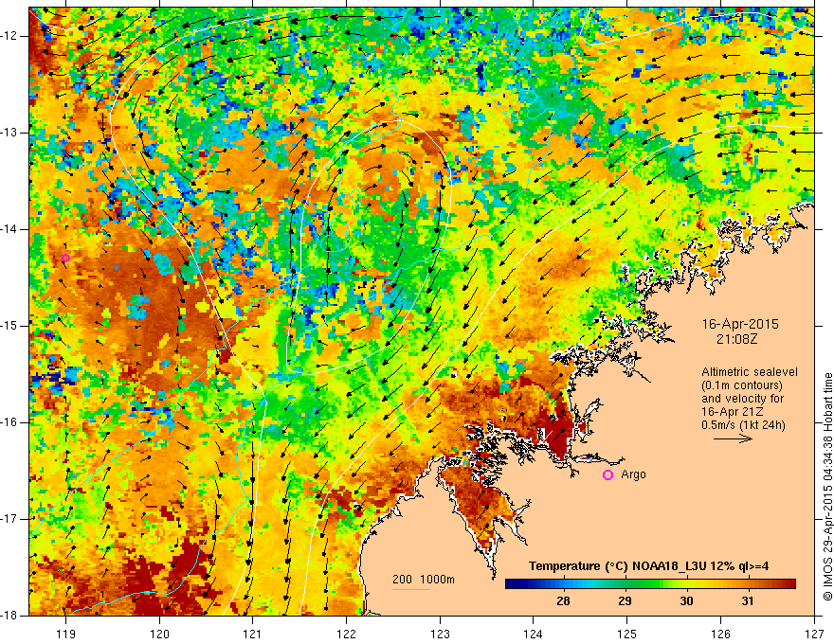Click latitude axis label -13

(9, 133)
